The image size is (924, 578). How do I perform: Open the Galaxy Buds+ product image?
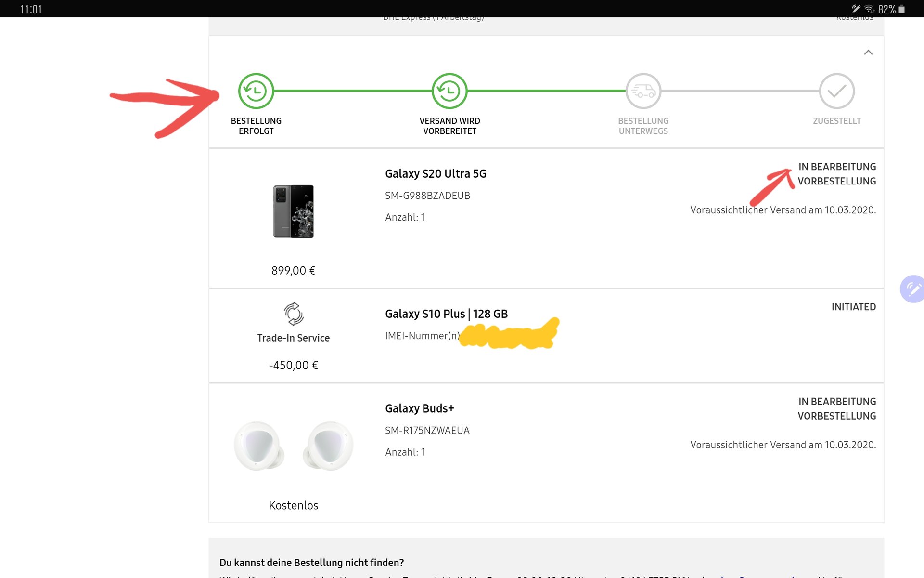294,446
